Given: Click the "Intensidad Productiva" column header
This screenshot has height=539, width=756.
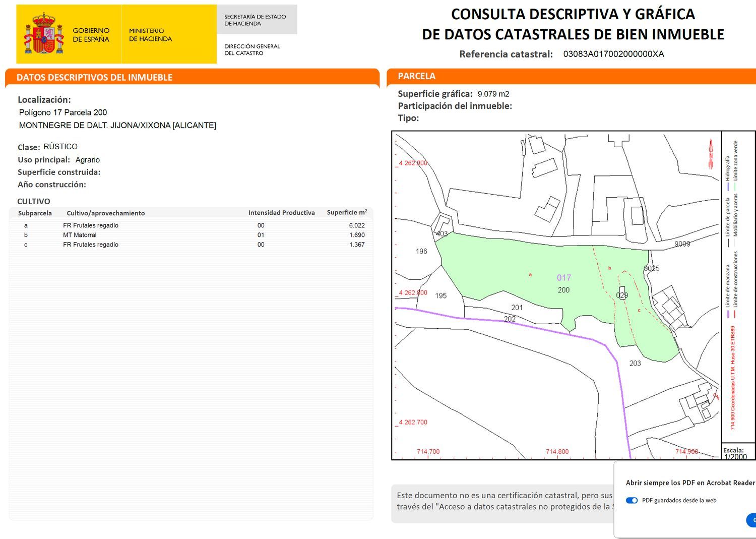Looking at the screenshot, I should [282, 213].
